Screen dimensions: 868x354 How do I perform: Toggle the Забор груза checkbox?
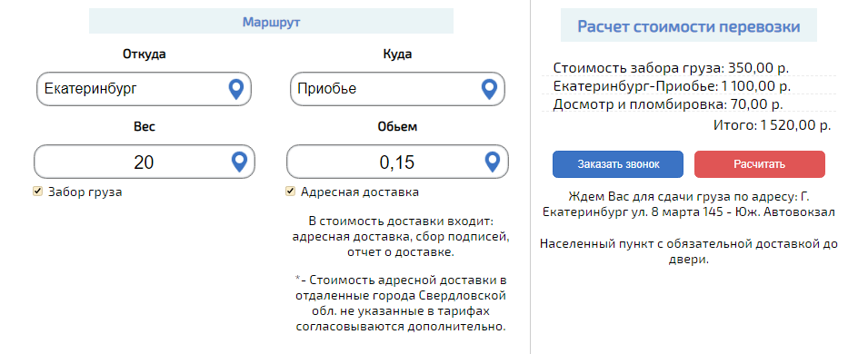pos(37,192)
